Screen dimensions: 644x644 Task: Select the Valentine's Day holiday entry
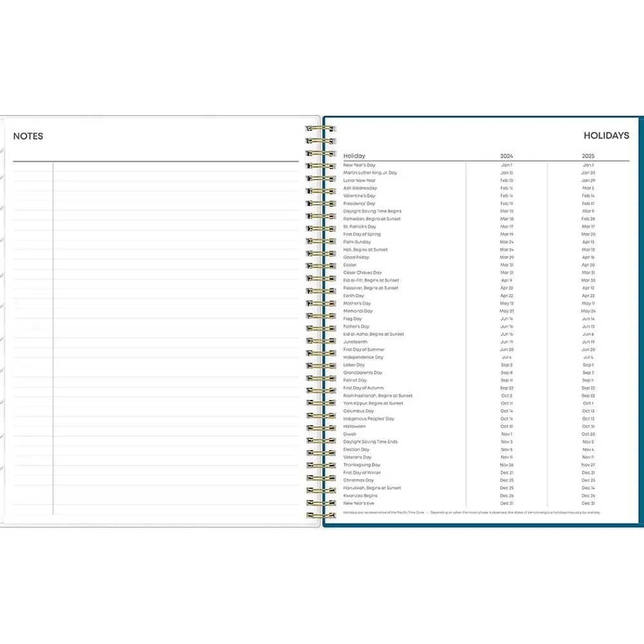[x=359, y=196]
